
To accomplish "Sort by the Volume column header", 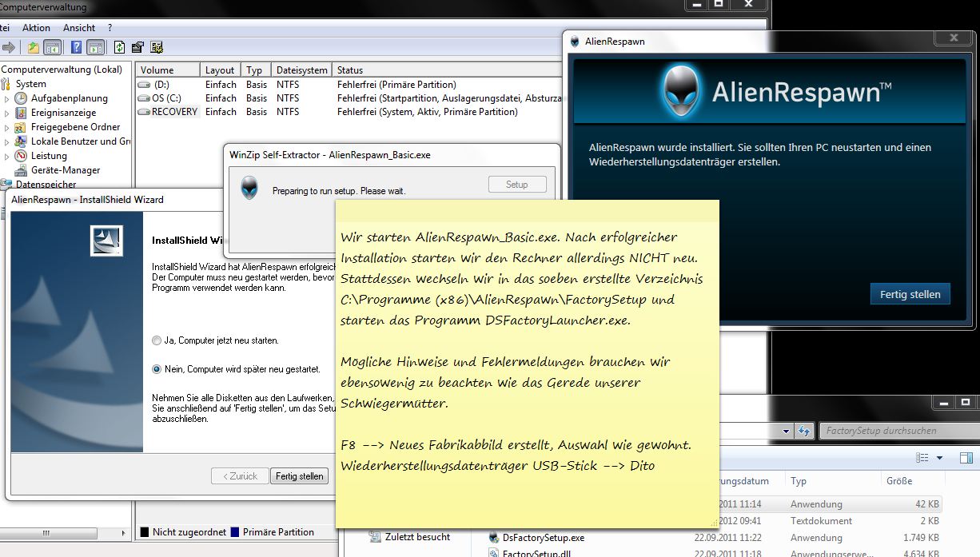I will 167,70.
